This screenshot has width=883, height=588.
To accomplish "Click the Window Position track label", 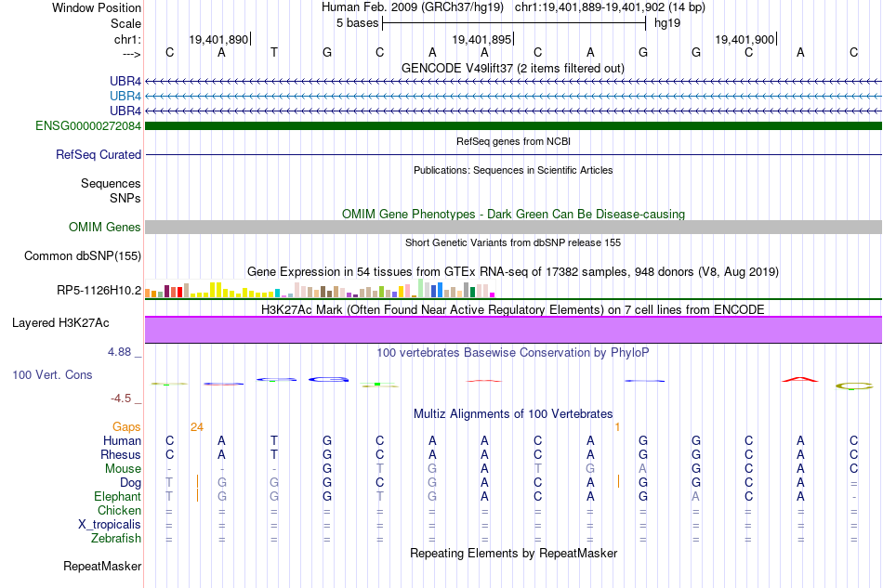I will tap(97, 7).
